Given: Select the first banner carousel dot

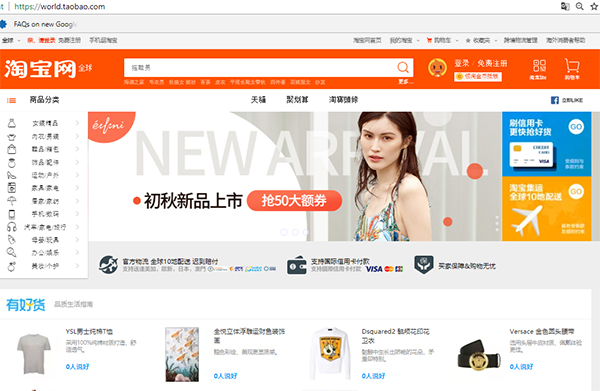Looking at the screenshot, I should pyautogui.click(x=284, y=232).
